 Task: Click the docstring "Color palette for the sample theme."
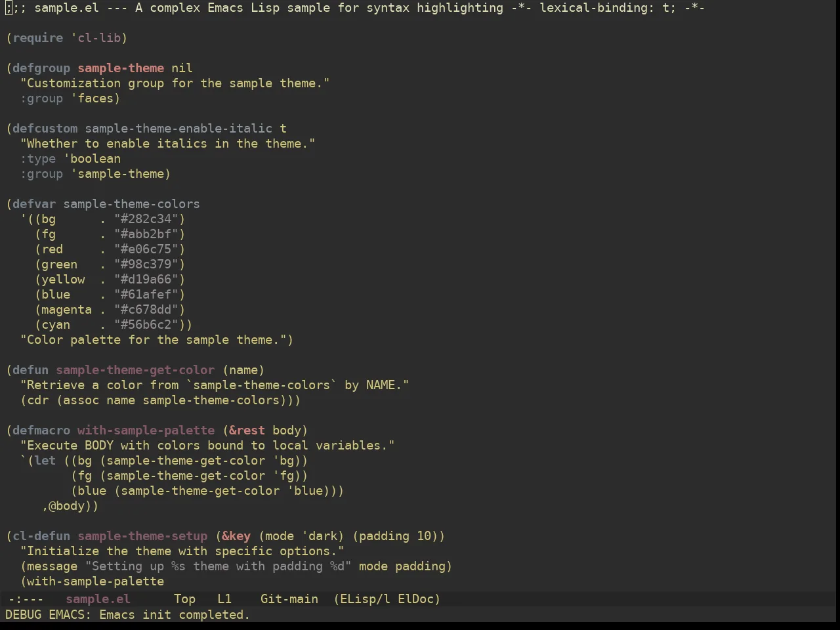click(x=154, y=340)
